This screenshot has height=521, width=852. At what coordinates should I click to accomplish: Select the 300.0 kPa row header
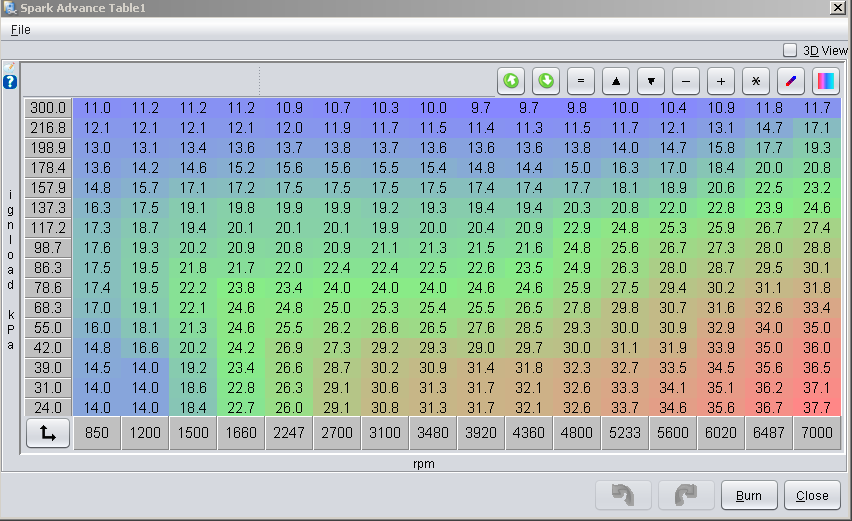click(47, 108)
